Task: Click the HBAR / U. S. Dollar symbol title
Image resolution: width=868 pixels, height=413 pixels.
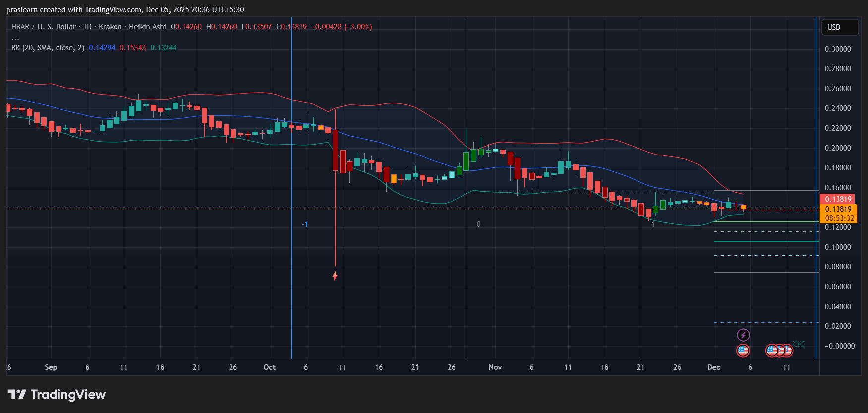Action: [44, 27]
